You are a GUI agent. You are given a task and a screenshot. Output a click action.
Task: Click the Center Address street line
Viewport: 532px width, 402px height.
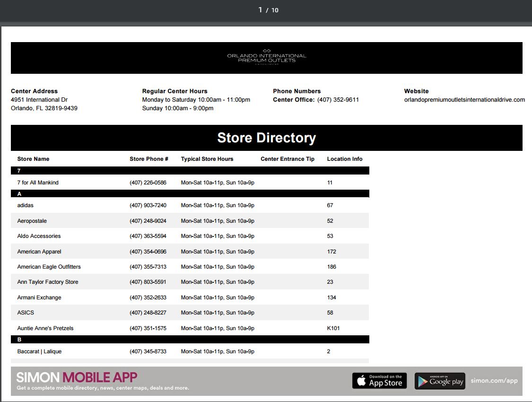pyautogui.click(x=39, y=100)
